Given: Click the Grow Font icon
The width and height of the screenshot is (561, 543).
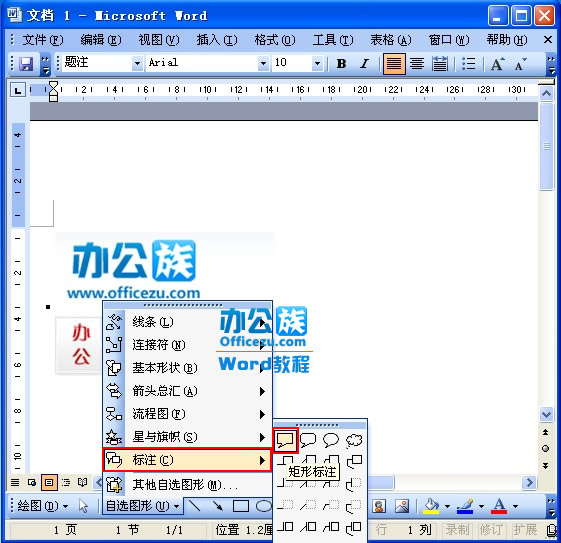Looking at the screenshot, I should coord(498,64).
